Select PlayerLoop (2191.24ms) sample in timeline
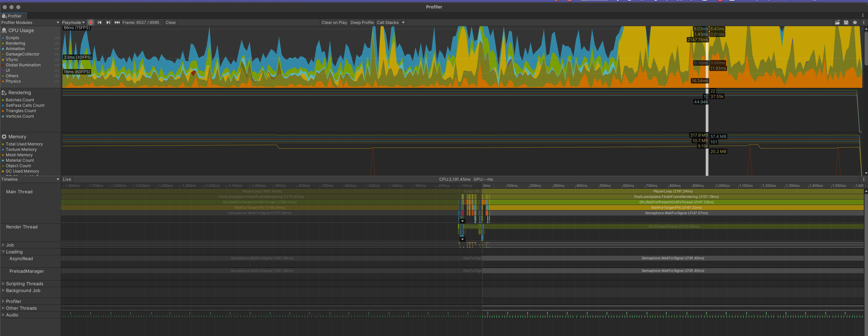 coord(673,191)
